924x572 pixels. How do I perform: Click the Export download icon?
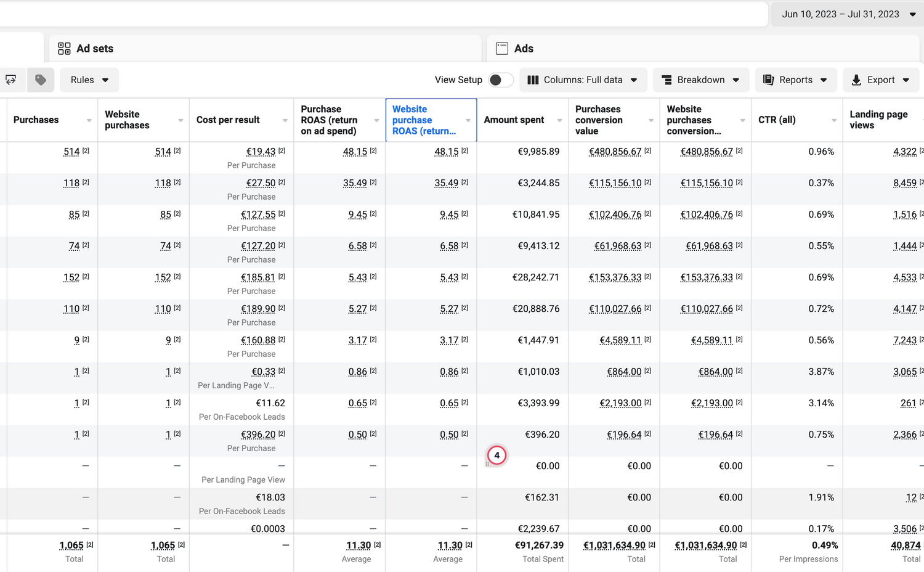(856, 80)
